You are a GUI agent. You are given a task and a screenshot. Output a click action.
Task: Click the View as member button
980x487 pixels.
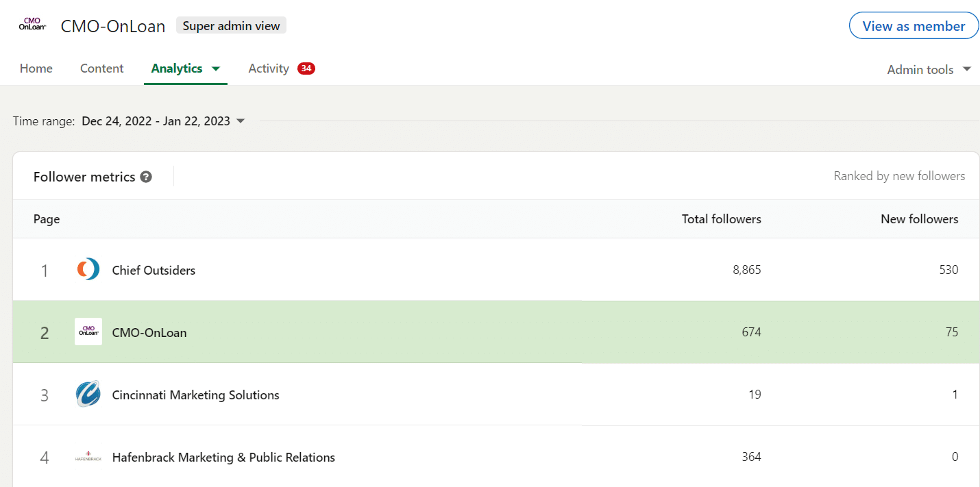tap(914, 26)
